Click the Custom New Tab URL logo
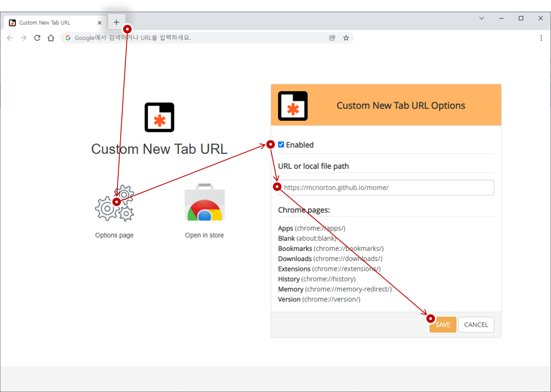 pyautogui.click(x=159, y=117)
